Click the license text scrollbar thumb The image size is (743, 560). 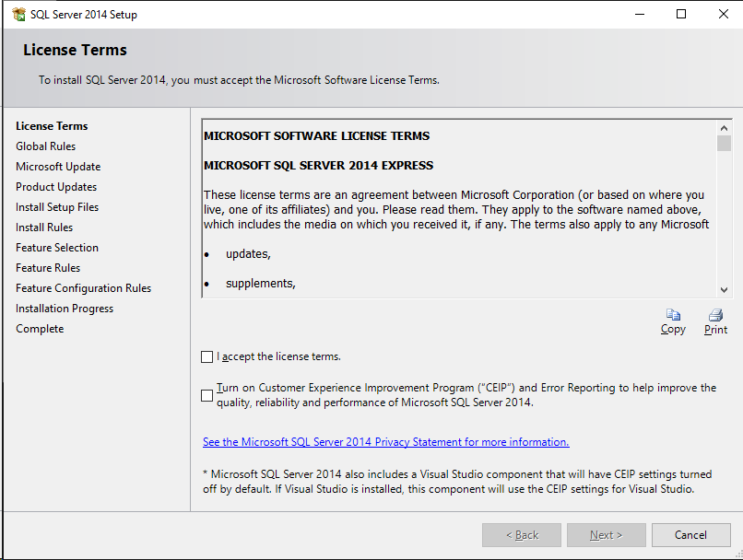724,143
